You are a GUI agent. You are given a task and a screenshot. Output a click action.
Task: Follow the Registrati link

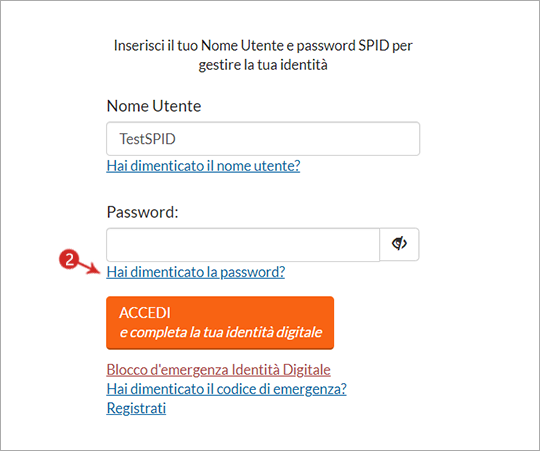pyautogui.click(x=136, y=408)
